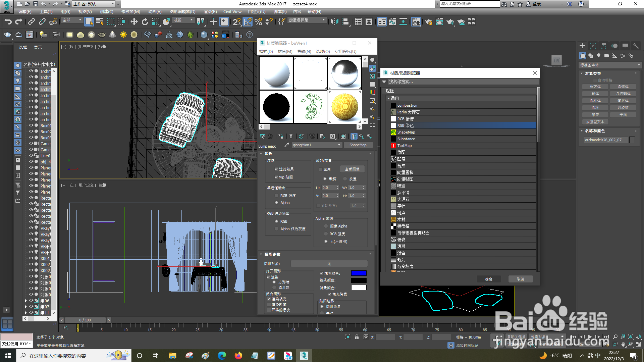Open the Utilities wrench tab in command panel
The image size is (644, 363).
point(636,46)
